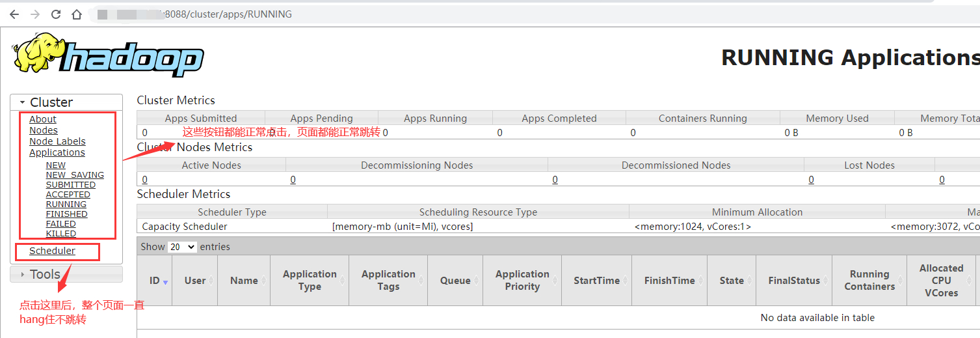Show NEW applications
Viewport: 980px width, 338px height.
[56, 165]
